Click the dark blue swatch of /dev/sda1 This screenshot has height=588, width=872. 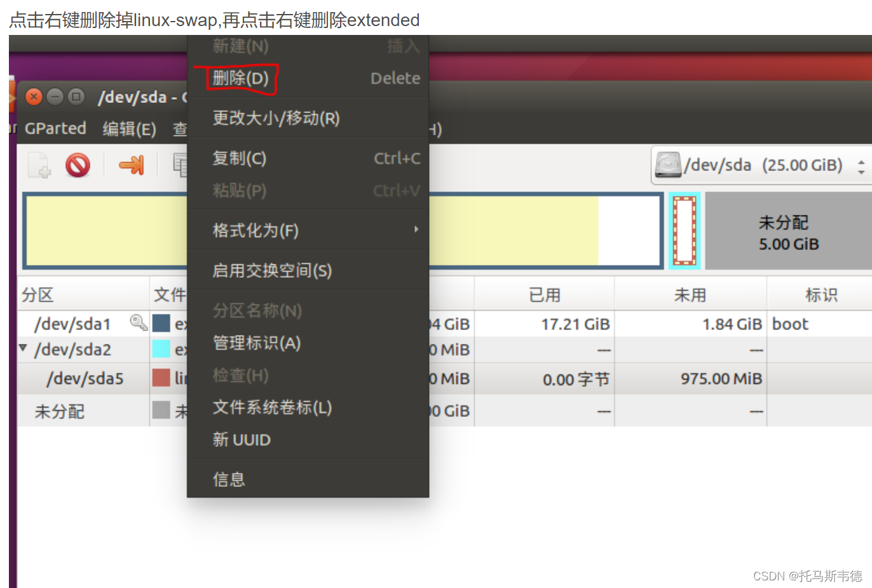(161, 324)
